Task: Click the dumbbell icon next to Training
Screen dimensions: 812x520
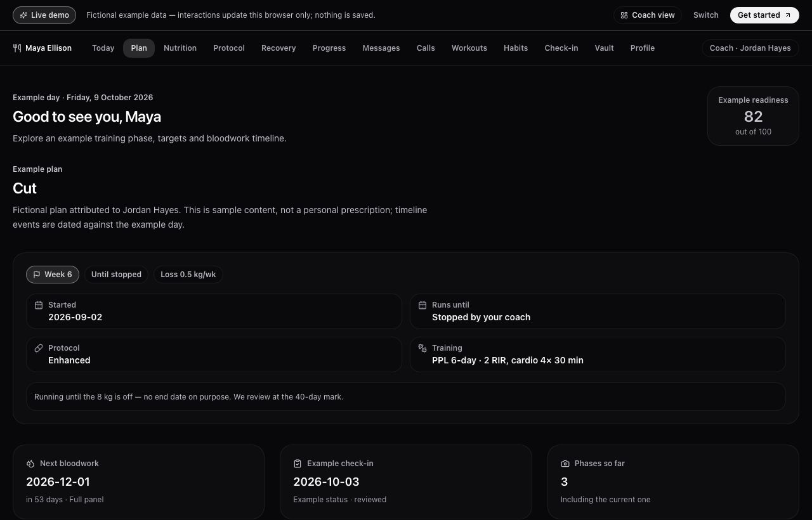Action: pos(422,348)
